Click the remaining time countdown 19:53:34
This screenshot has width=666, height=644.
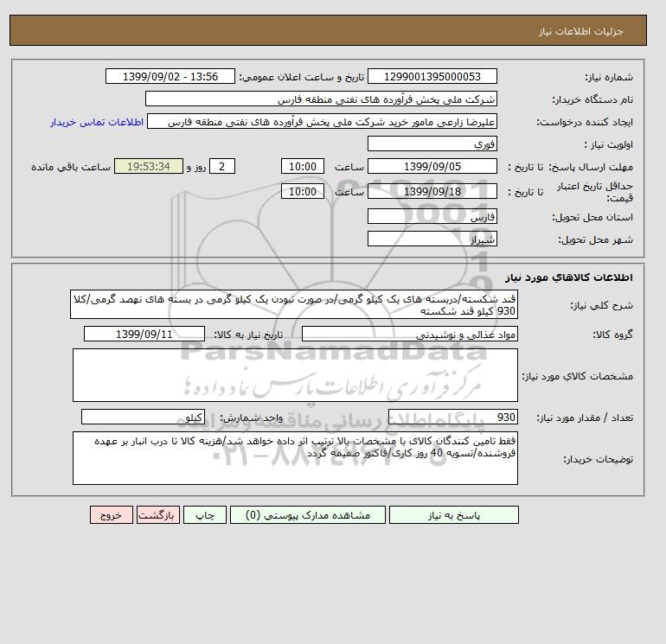tap(149, 167)
